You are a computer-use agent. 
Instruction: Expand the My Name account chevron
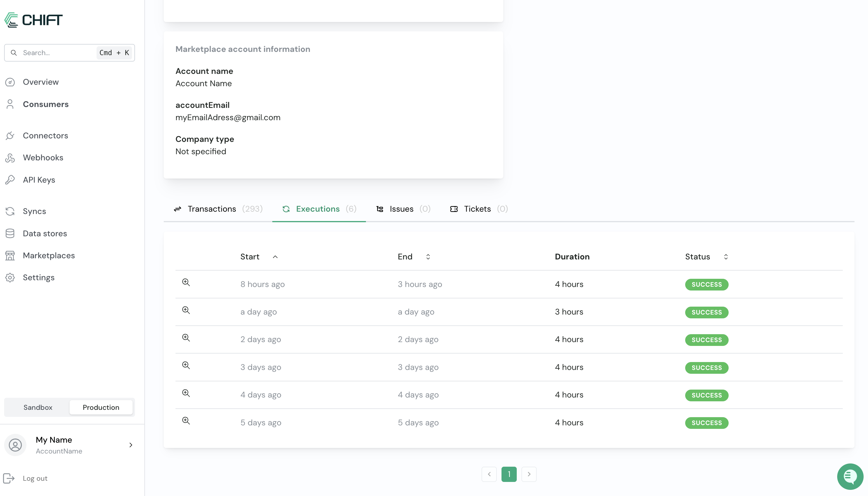pyautogui.click(x=131, y=445)
